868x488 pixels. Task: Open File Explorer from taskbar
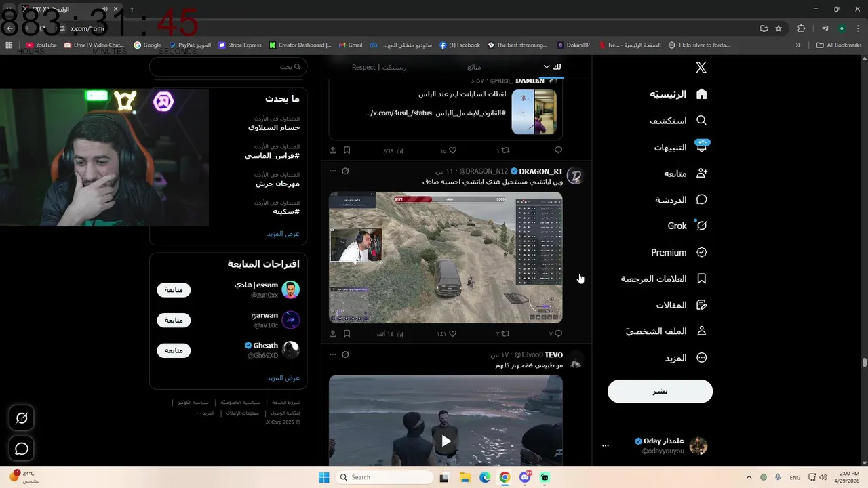tap(465, 477)
